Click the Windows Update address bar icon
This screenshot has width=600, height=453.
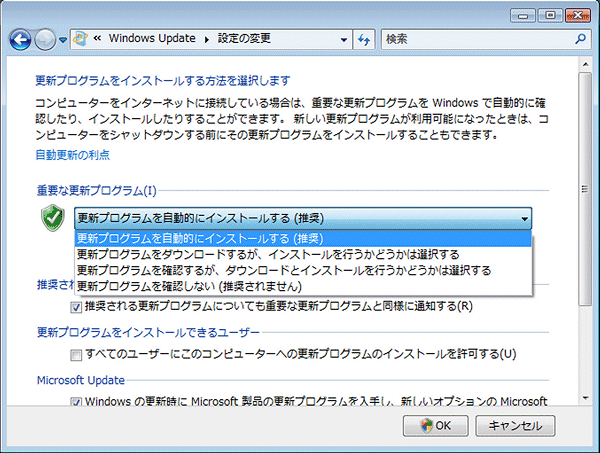tap(81, 38)
